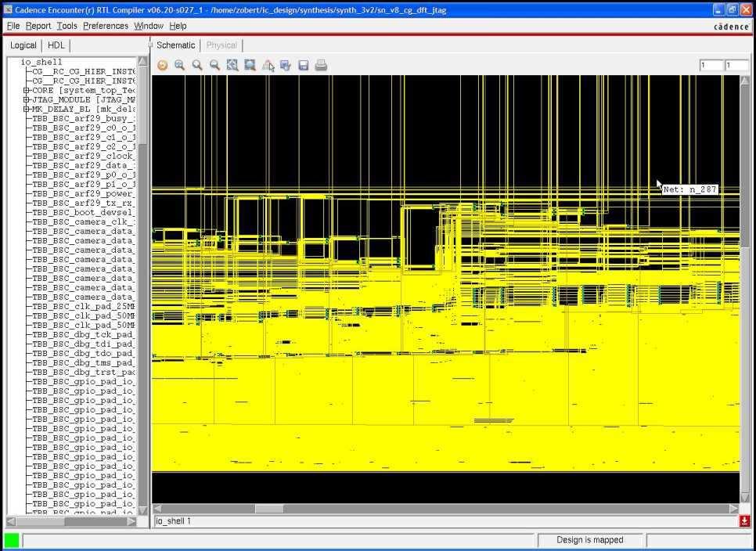Screen dimensions: 756x551
Task: Click the zoom-to-fit icon with arrows
Action: click(232, 65)
